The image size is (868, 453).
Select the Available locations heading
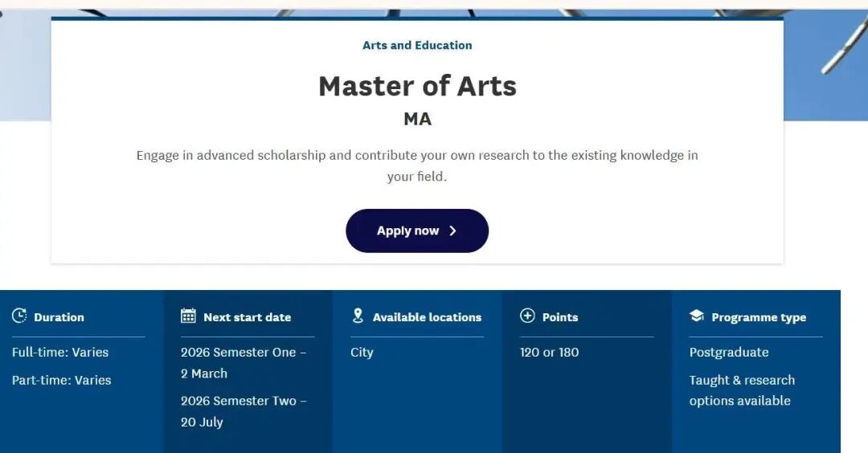point(427,317)
